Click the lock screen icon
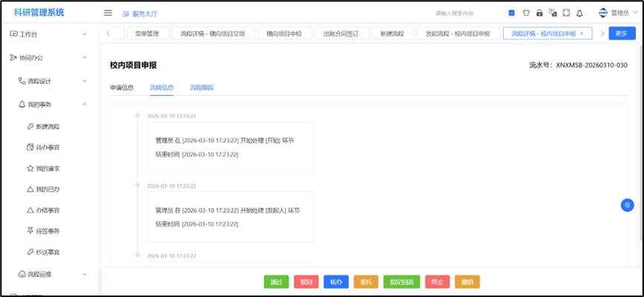 pos(539,13)
